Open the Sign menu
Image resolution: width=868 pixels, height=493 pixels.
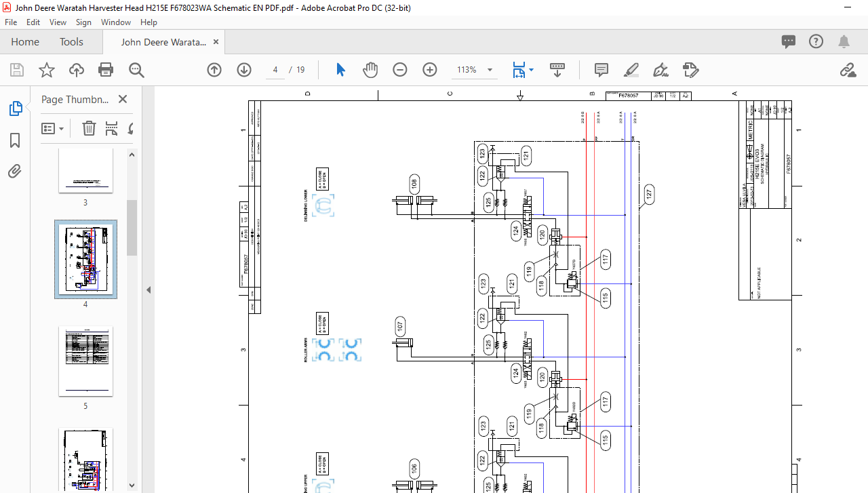click(x=83, y=22)
